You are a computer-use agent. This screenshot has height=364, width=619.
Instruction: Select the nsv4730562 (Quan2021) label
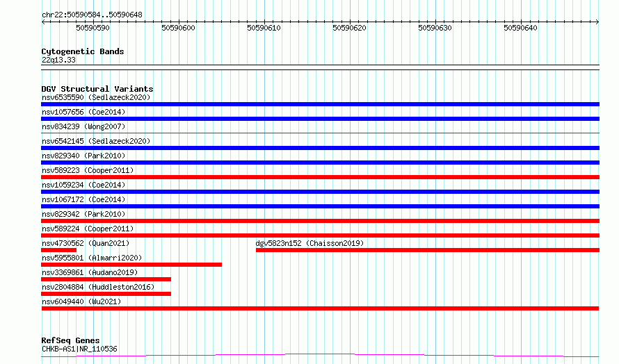86,243
